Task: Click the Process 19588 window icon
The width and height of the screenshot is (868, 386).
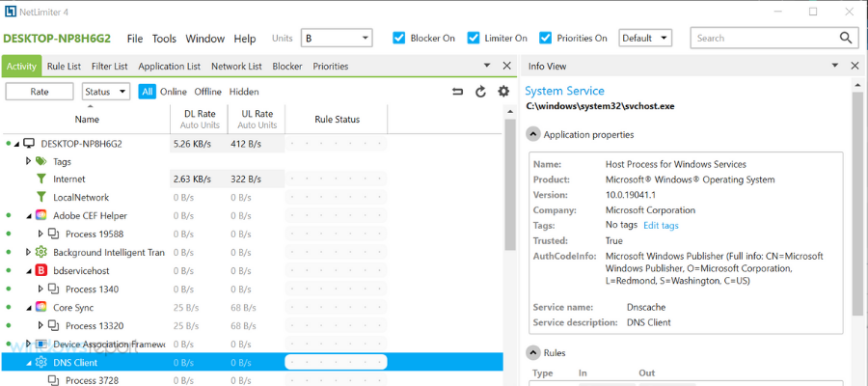Action: click(x=53, y=234)
